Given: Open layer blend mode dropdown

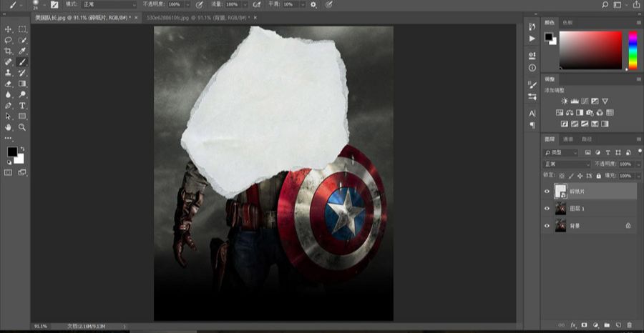Looking at the screenshot, I should [567, 164].
